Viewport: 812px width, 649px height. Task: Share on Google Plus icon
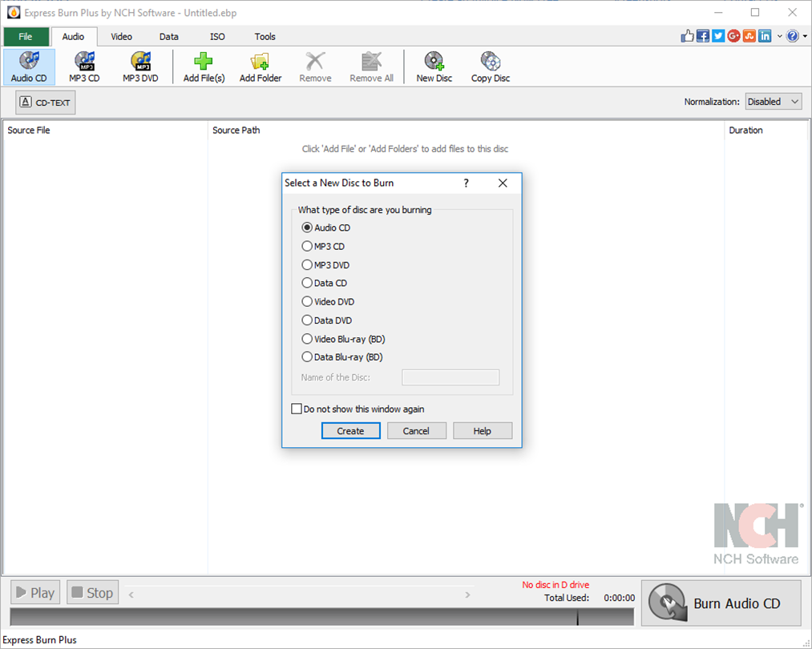733,36
